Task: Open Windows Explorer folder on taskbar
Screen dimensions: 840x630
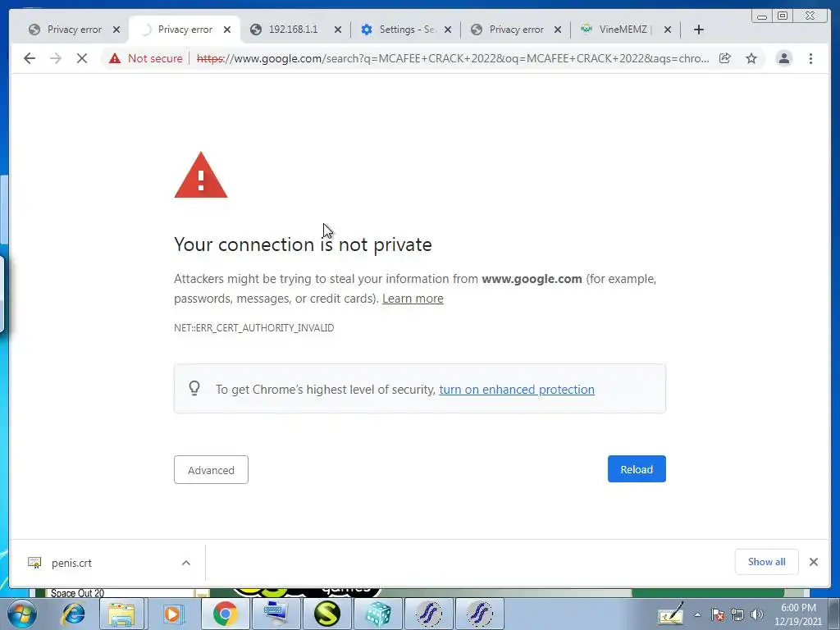Action: coord(121,614)
